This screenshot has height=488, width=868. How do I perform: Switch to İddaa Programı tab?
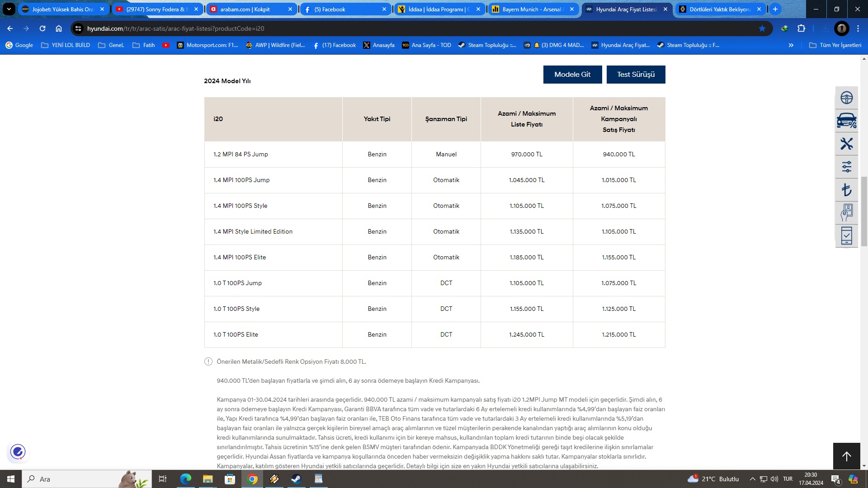(x=439, y=9)
